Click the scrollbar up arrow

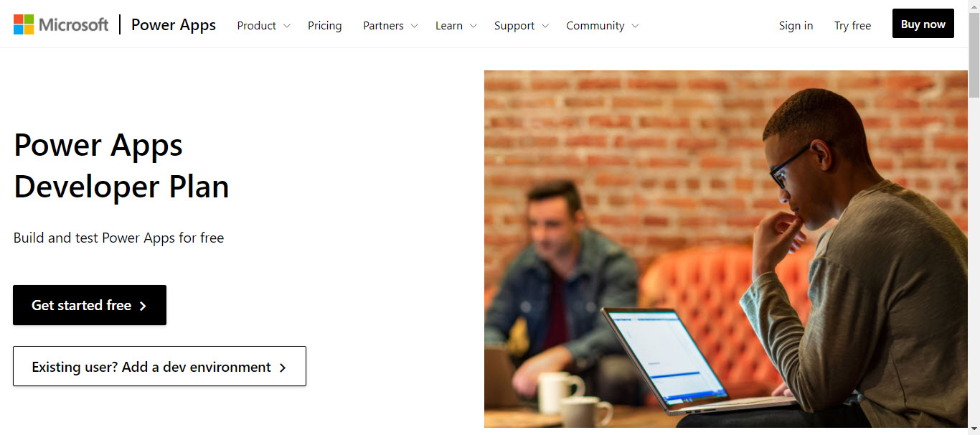click(974, 6)
